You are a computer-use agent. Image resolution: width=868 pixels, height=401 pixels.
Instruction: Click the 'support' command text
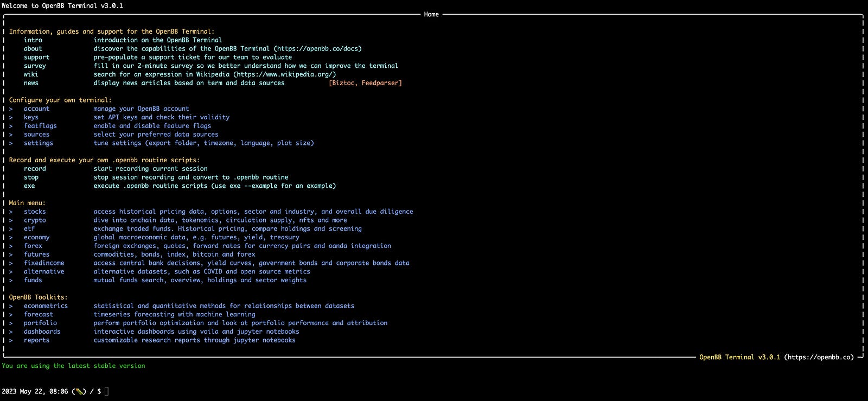[36, 58]
